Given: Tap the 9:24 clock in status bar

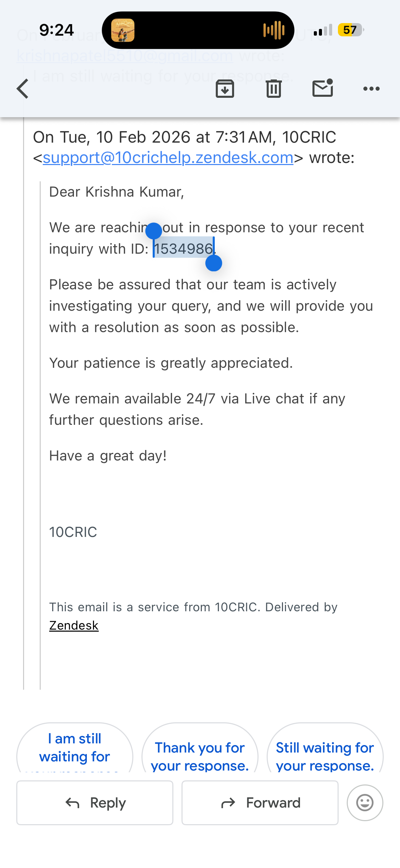Looking at the screenshot, I should click(x=56, y=30).
